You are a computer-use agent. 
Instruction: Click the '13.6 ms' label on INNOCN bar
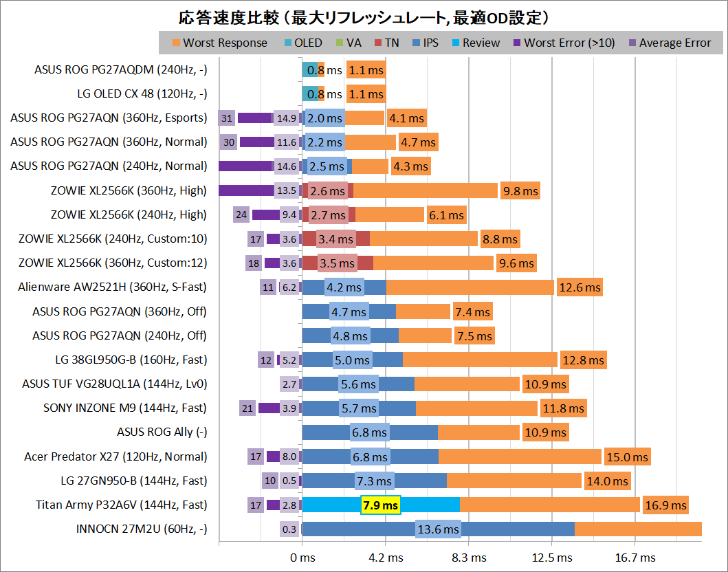click(x=439, y=529)
